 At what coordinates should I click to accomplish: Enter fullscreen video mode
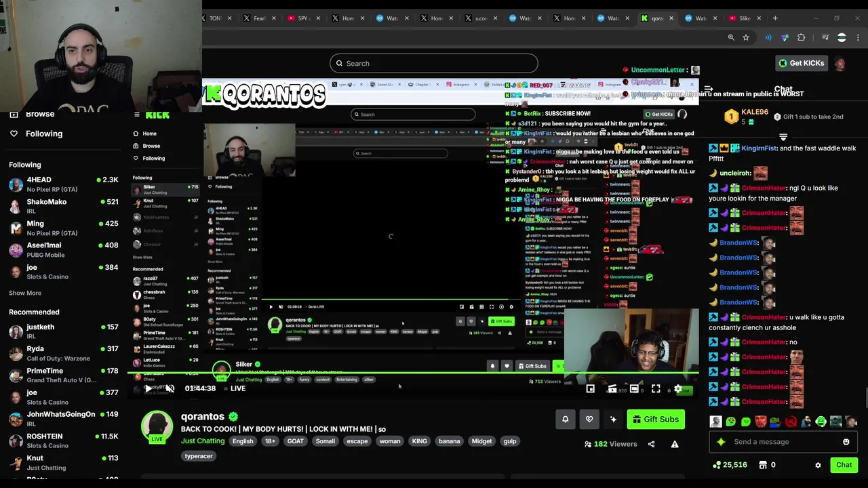[656, 389]
